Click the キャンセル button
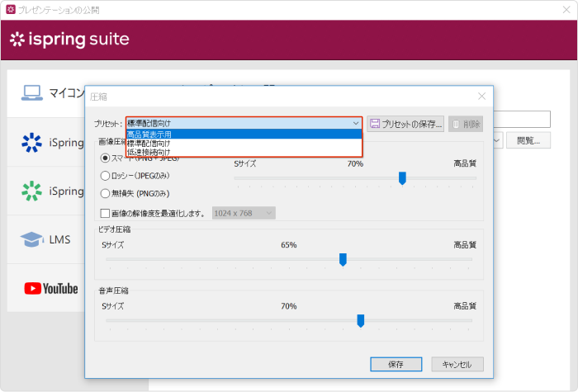Image resolution: width=578 pixels, height=392 pixels. click(457, 365)
